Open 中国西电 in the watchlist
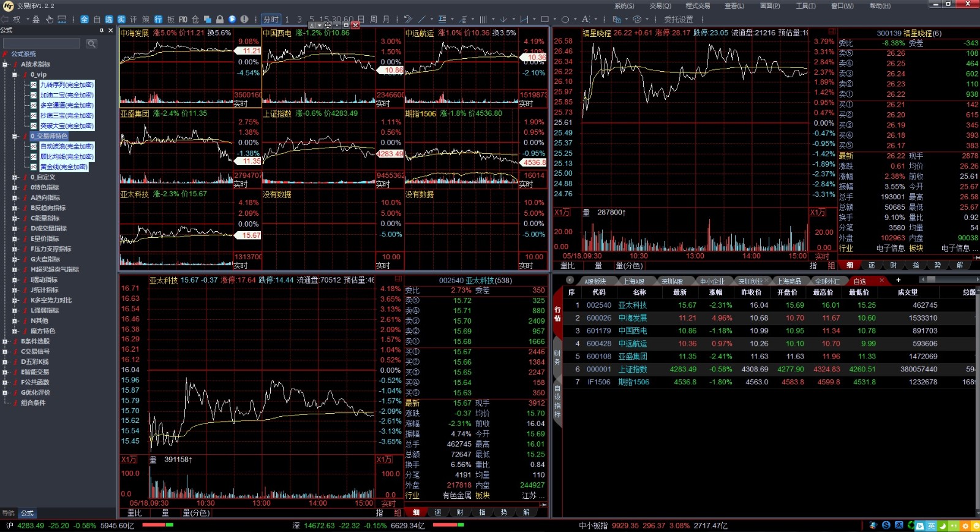980x532 pixels. 632,331
